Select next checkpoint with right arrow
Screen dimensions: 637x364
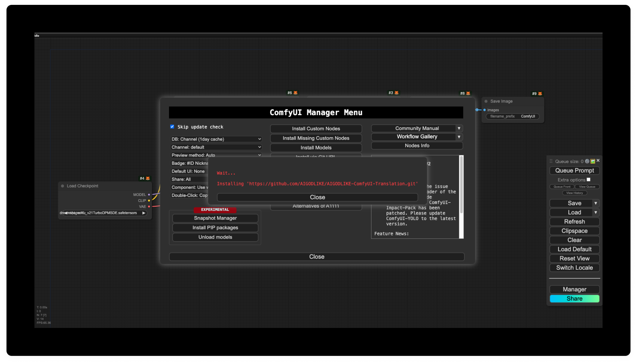(144, 213)
